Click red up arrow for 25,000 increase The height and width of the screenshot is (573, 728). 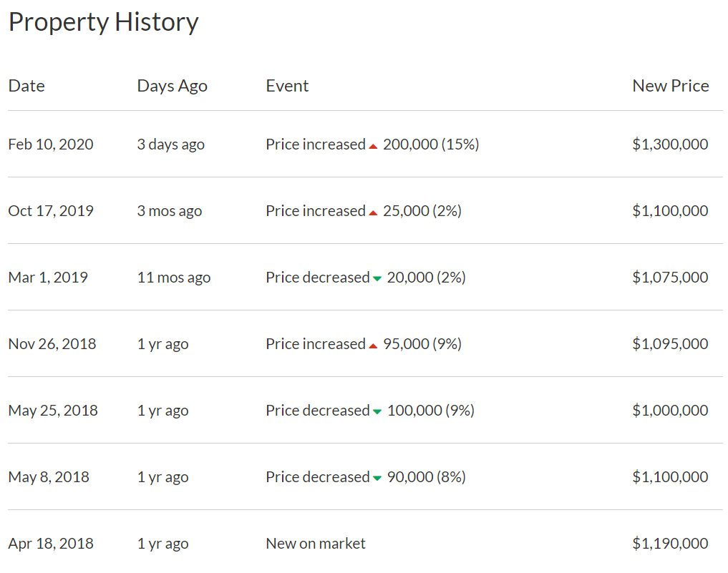coord(373,212)
